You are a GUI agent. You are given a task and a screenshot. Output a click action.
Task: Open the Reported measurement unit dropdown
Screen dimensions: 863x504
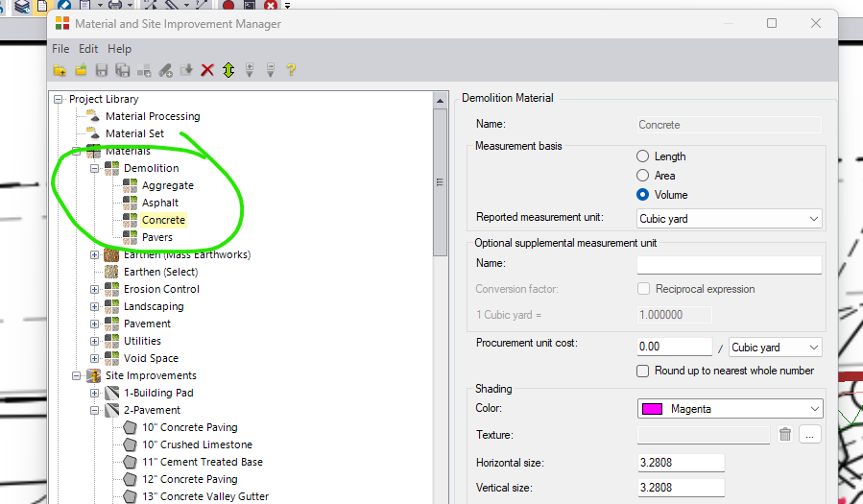click(730, 219)
